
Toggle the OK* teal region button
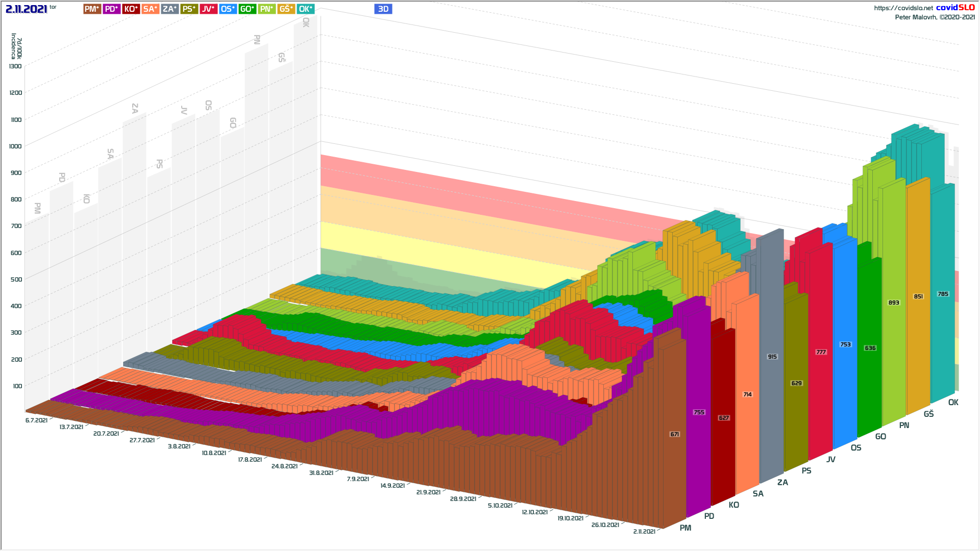(x=305, y=9)
